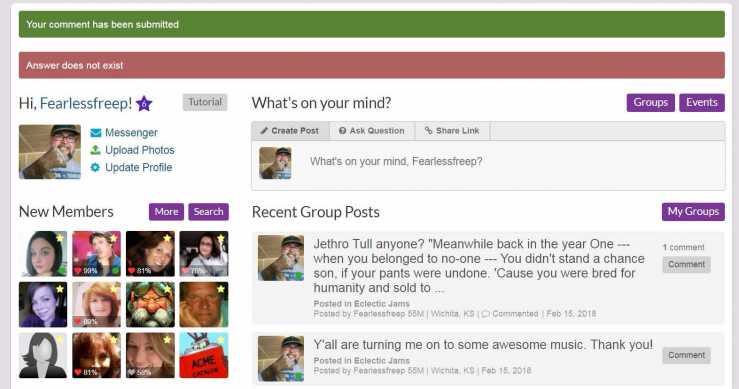This screenshot has height=389, width=739.
Task: Open the gray placeholder silhouette member
Action: coord(43,356)
